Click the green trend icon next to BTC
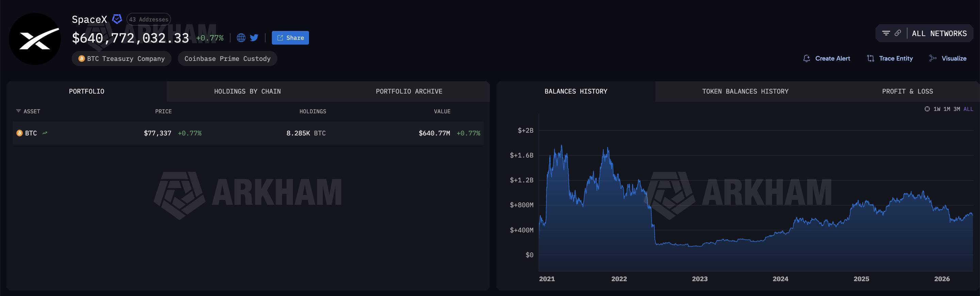The height and width of the screenshot is (296, 980). click(x=45, y=133)
